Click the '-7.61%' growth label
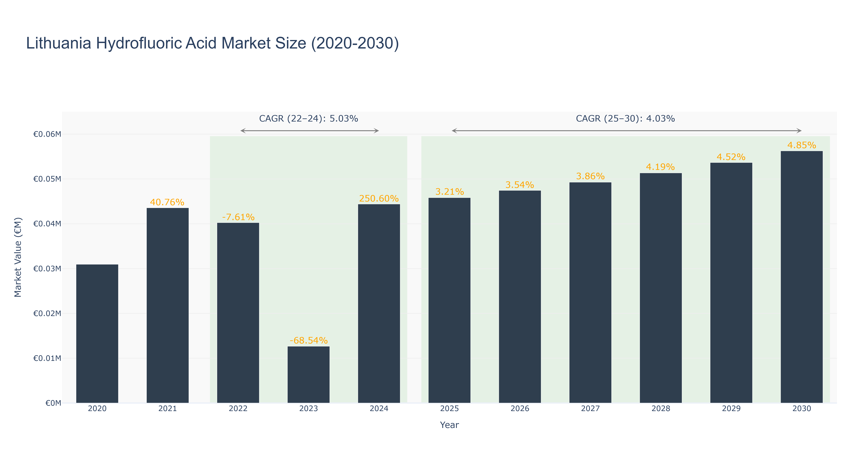The width and height of the screenshot is (868, 465). (x=238, y=217)
